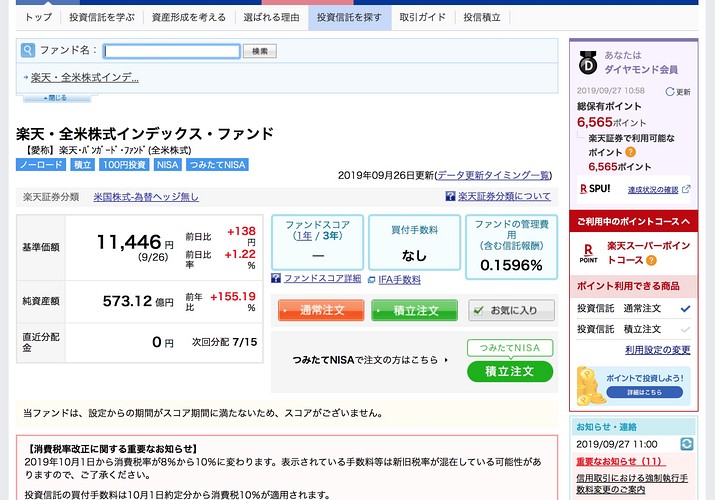The image size is (715, 500).
Task: Click the Diamond member badge icon
Action: 588,63
